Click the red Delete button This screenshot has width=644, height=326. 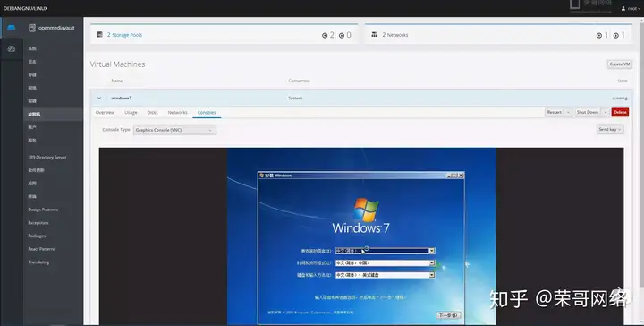point(620,112)
